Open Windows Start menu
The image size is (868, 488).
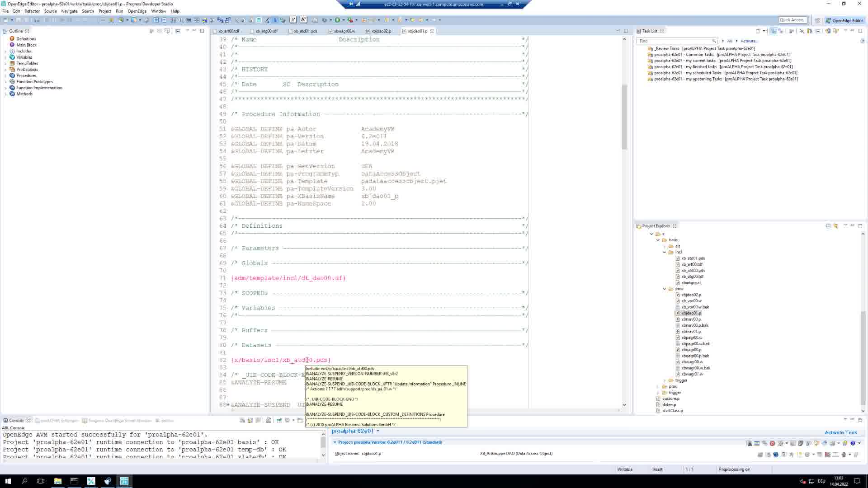coord(8,481)
